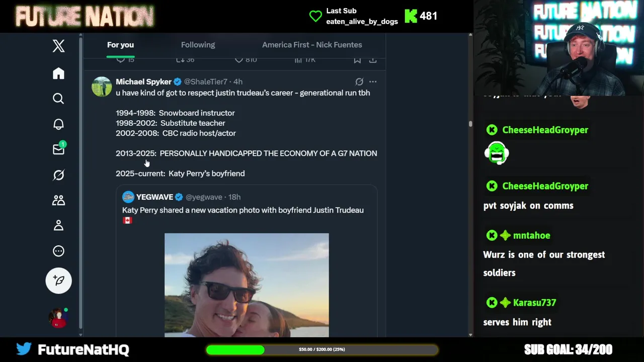
Task: Click subscriber badge next to mntahoe
Action: coord(505,235)
